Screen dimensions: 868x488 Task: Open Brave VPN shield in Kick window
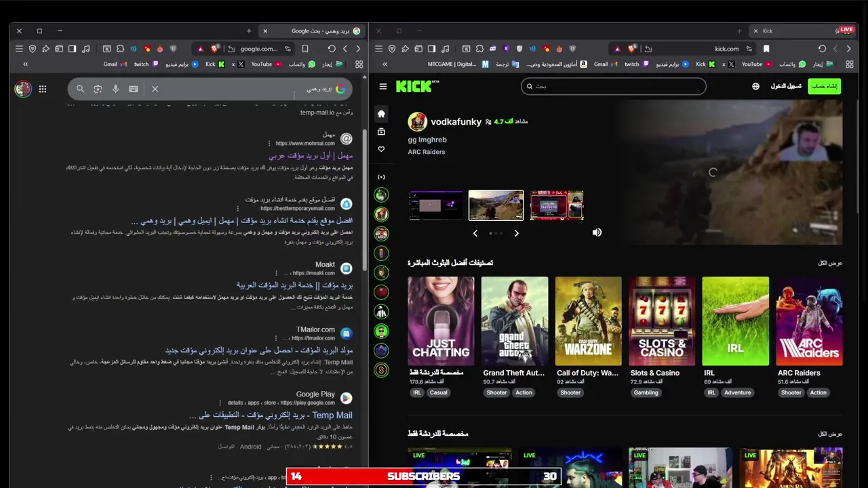[392, 49]
